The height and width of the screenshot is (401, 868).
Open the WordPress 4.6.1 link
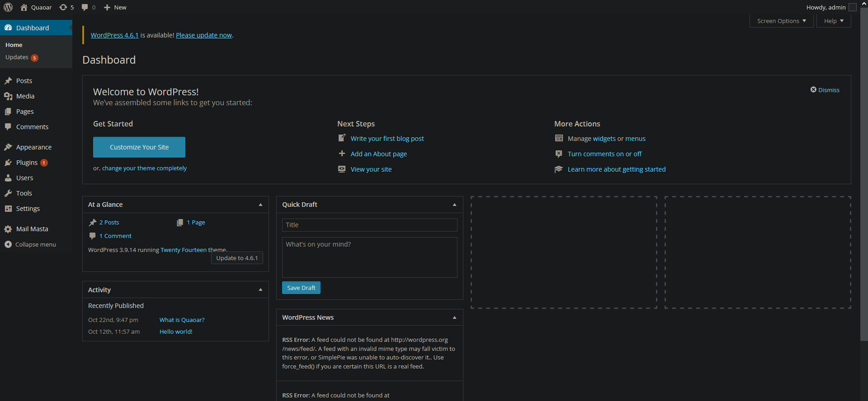tap(114, 35)
